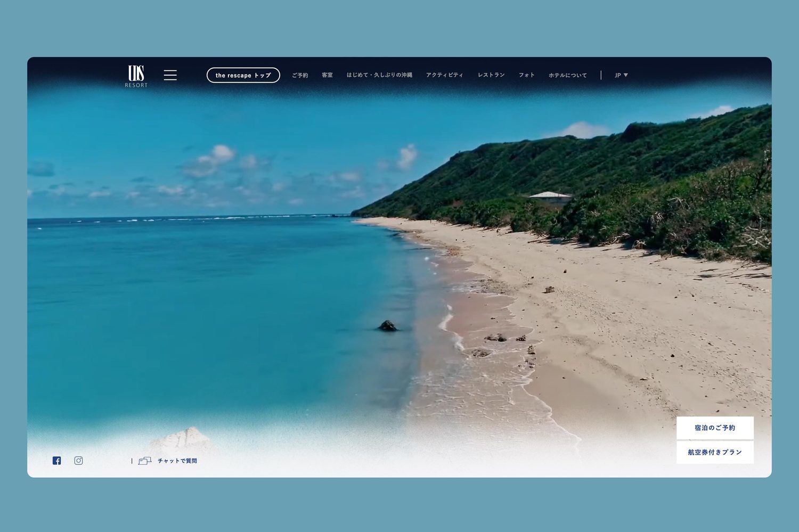The width and height of the screenshot is (799, 532).
Task: Open the アクティビティ menu item
Action: (x=445, y=75)
